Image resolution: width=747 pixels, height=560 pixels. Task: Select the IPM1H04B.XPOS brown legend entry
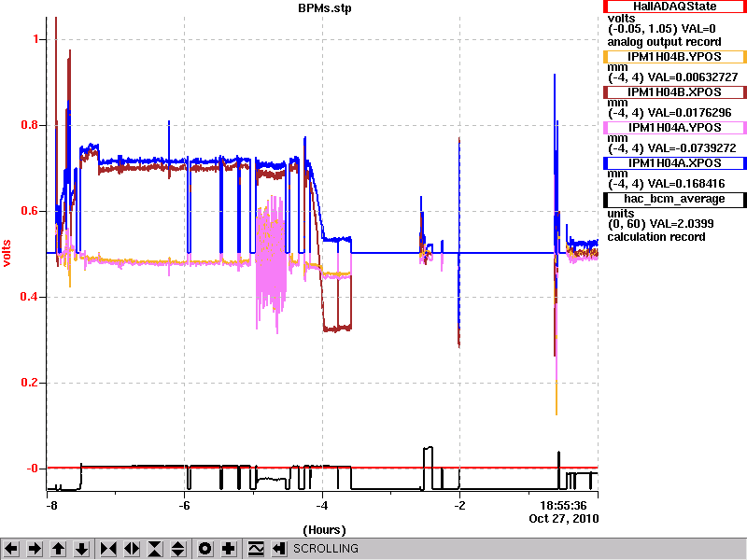pos(674,91)
